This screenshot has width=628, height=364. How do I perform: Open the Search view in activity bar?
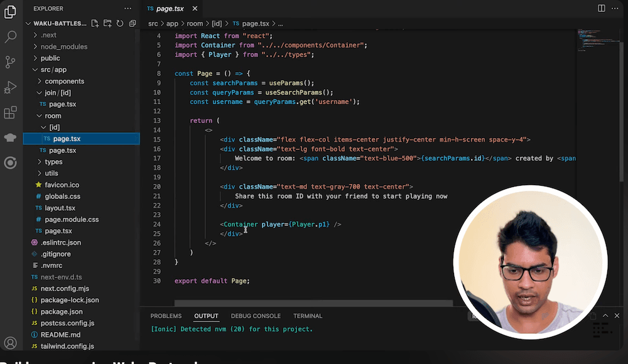10,37
